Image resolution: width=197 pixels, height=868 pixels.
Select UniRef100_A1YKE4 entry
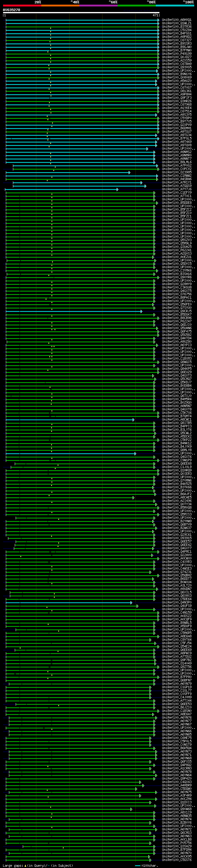177,108
